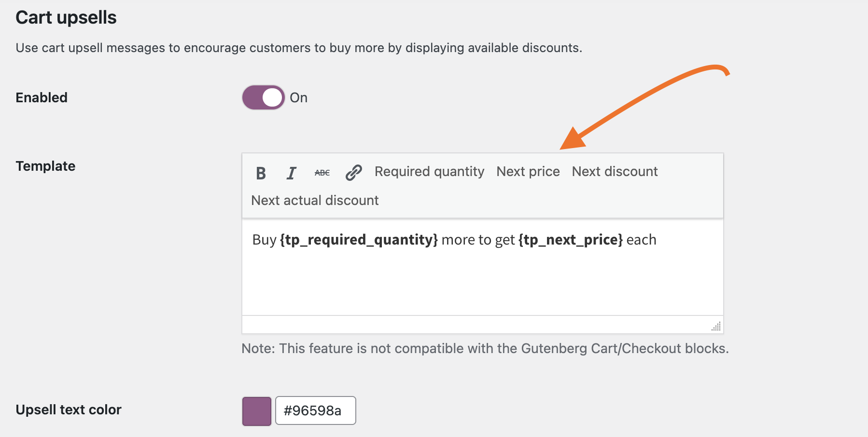This screenshot has height=437, width=868.
Task: Insert the Required quantity variable
Action: [x=429, y=172]
